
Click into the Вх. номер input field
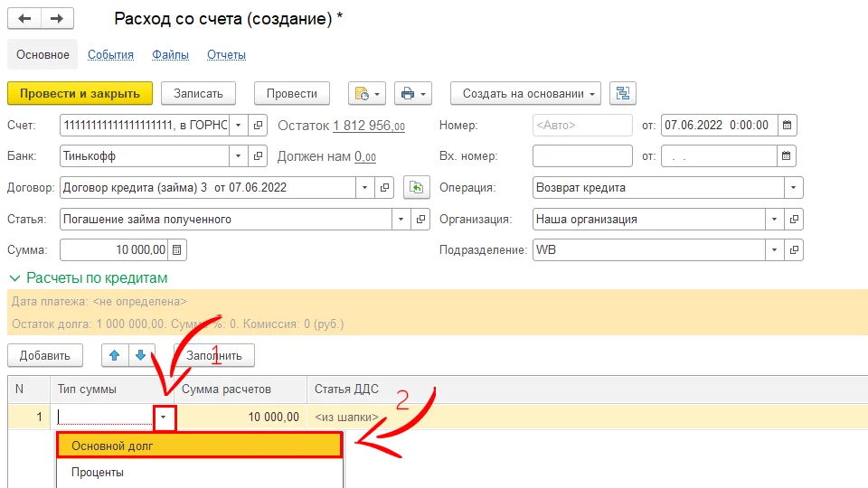coord(581,156)
